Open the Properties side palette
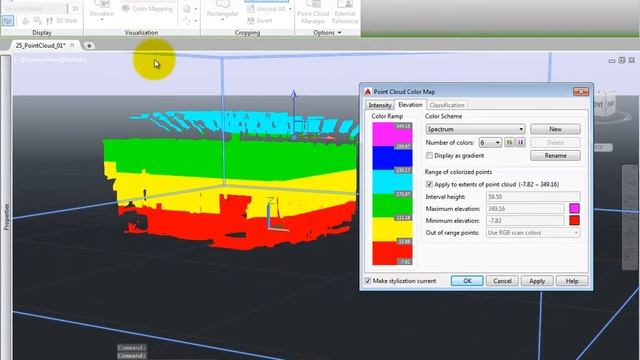This screenshot has width=640, height=360. (6, 216)
